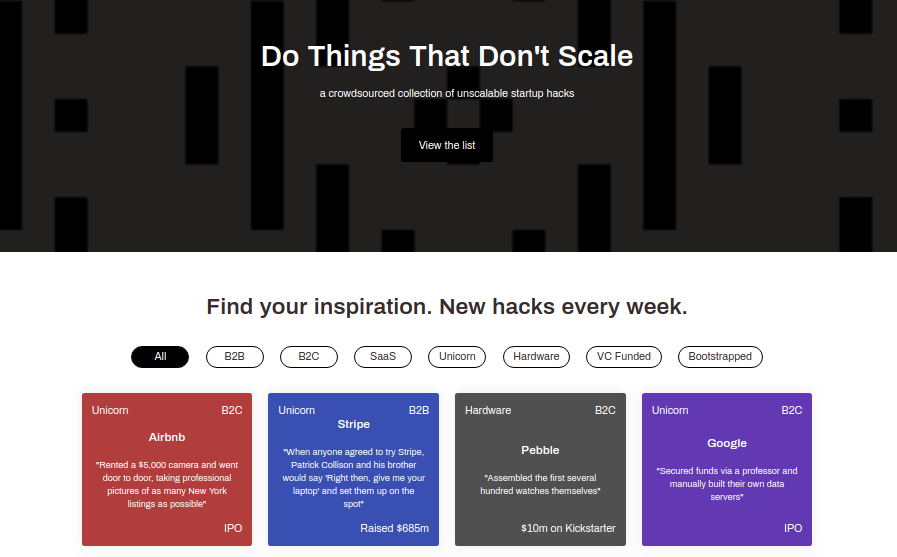Image resolution: width=897 pixels, height=557 pixels.
Task: Click the Airbnb card title
Action: (167, 437)
